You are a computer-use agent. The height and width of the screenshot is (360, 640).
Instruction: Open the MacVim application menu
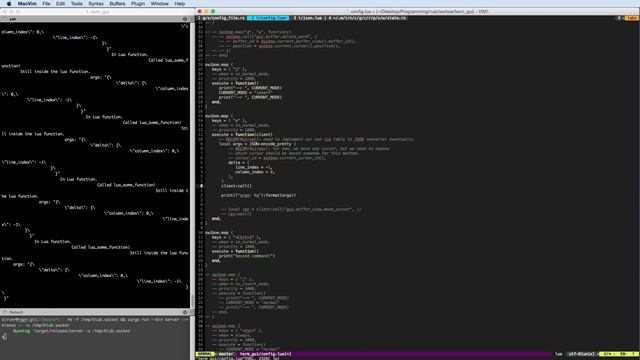click(27, 4)
